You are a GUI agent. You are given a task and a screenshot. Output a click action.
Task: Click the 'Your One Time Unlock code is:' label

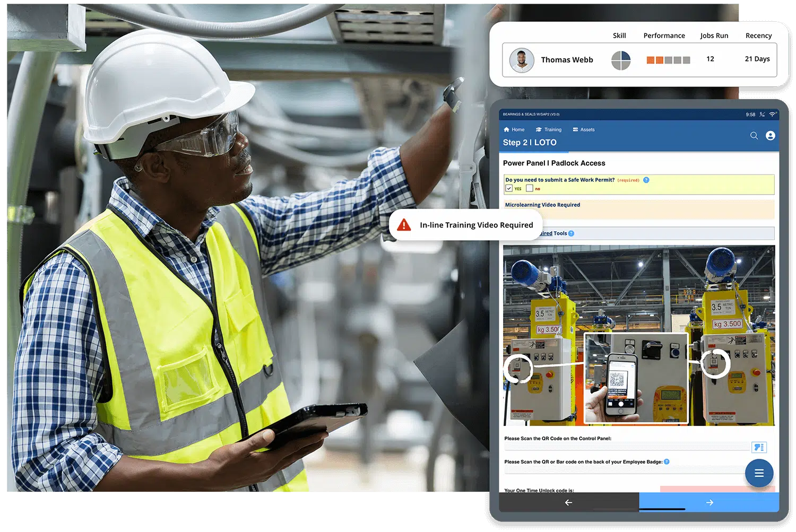click(539, 490)
